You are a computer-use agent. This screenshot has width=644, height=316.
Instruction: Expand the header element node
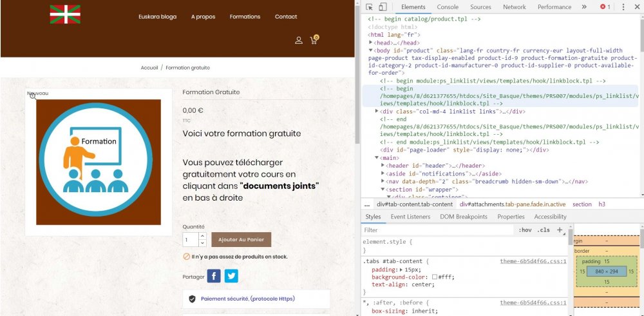(x=383, y=165)
